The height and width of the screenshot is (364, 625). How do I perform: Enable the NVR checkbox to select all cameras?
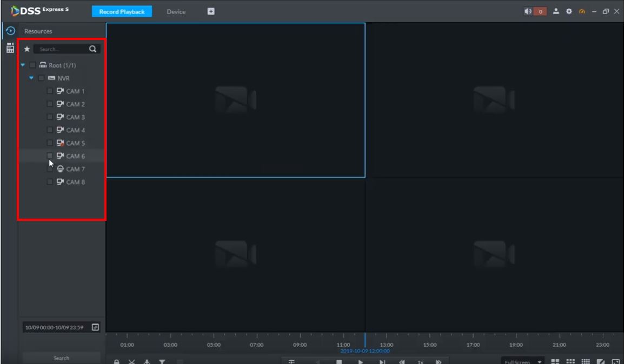pyautogui.click(x=41, y=78)
